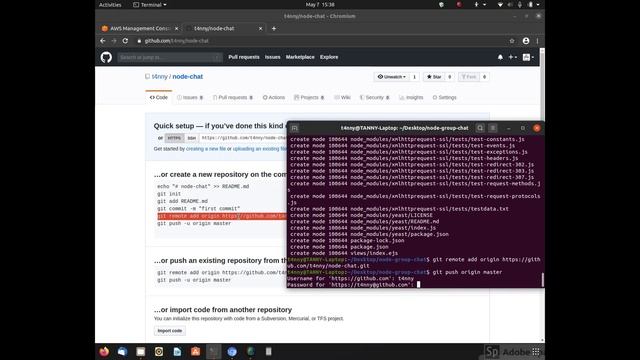
Task: Click the shield indicator in the top bar
Action: coord(441,5)
